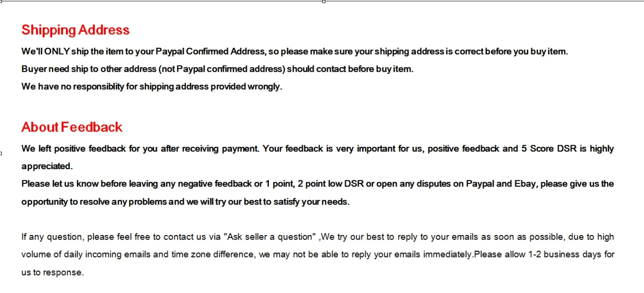Click the red "About Feedback" heading
The image size is (644, 293).
[72, 127]
